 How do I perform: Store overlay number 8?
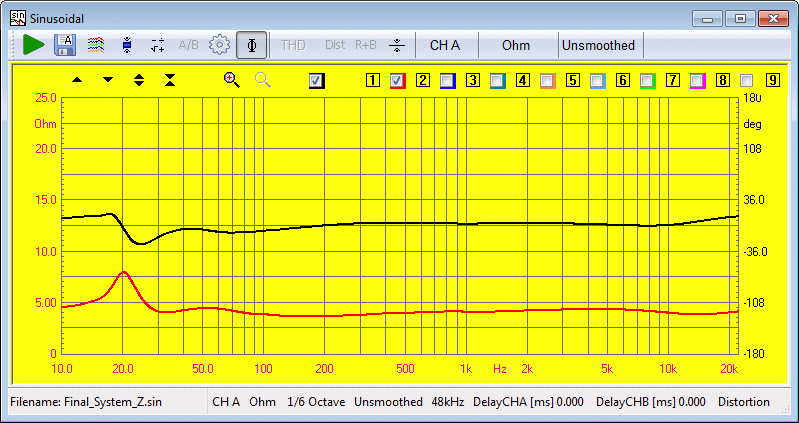723,81
